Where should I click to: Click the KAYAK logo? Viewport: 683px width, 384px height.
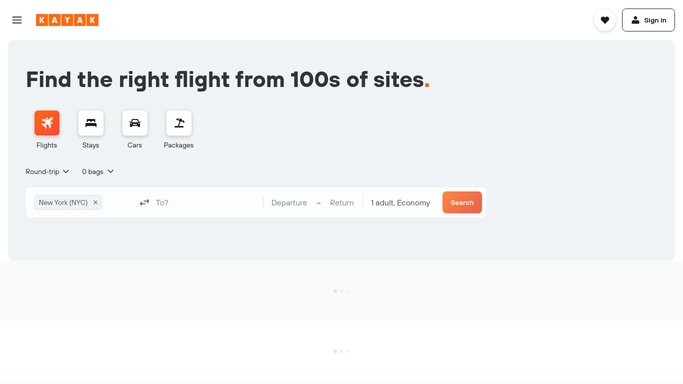67,20
